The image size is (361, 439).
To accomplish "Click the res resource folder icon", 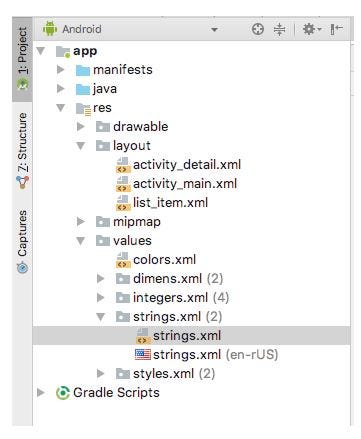I will (83, 109).
